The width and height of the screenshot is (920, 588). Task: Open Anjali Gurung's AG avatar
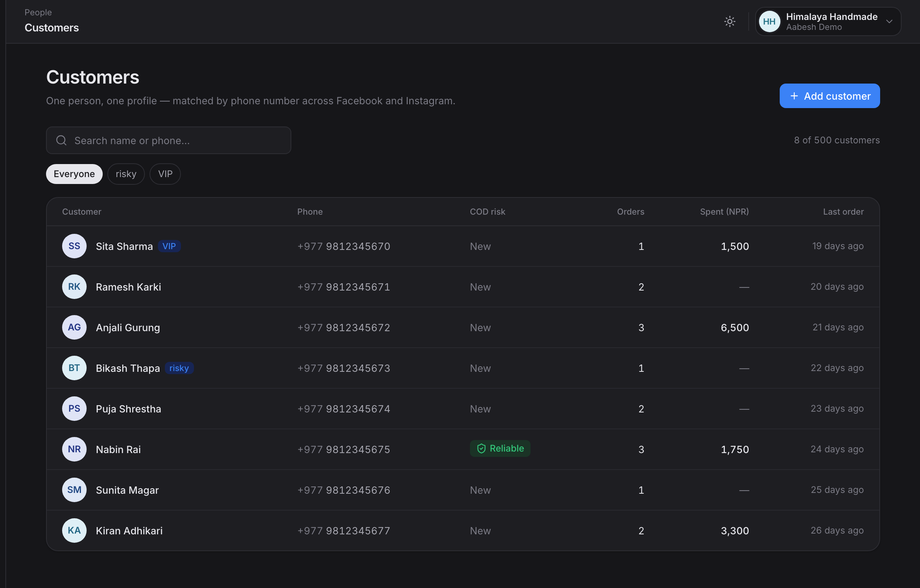click(74, 327)
